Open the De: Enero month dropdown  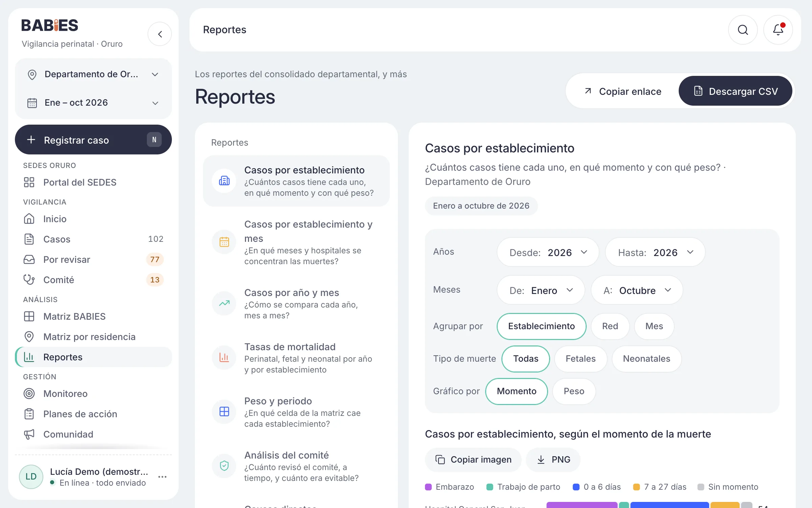(541, 290)
